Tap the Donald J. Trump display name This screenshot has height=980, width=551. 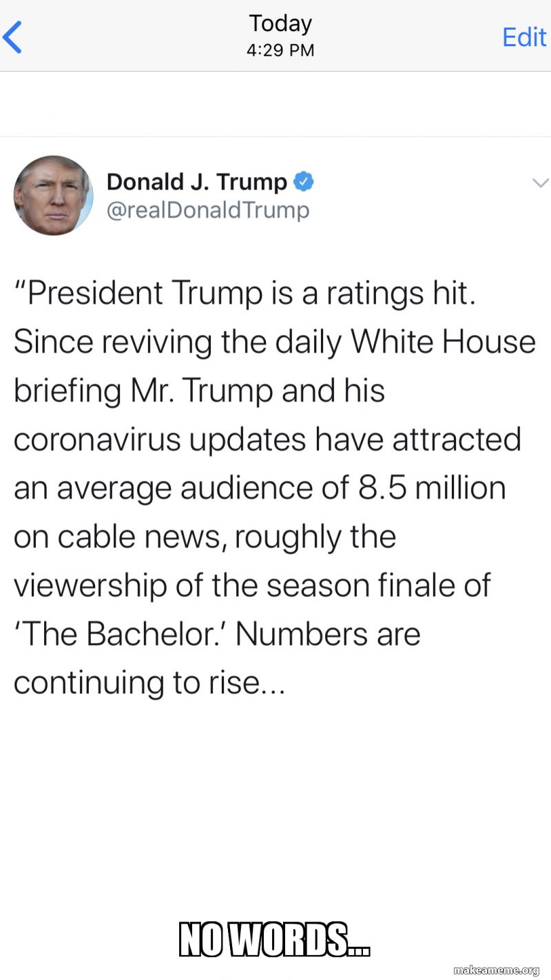click(196, 182)
